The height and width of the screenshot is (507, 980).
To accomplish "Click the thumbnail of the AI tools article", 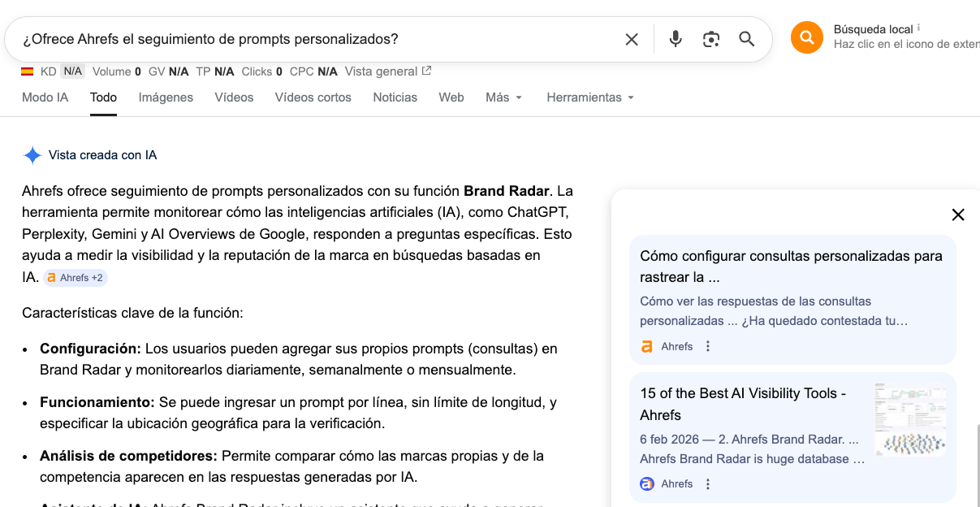I will coord(909,418).
